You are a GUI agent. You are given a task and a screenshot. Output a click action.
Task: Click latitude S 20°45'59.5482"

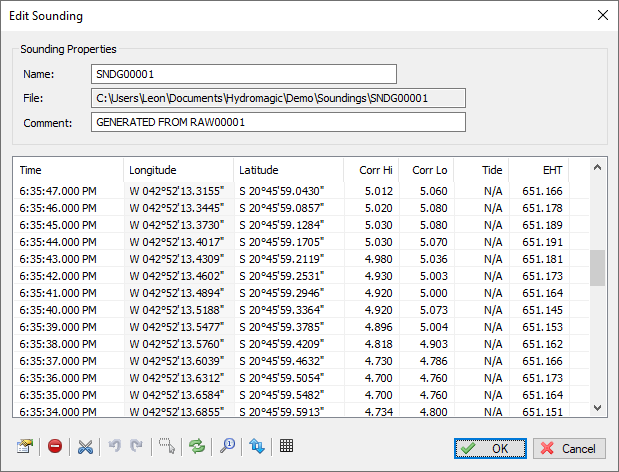[x=281, y=395]
